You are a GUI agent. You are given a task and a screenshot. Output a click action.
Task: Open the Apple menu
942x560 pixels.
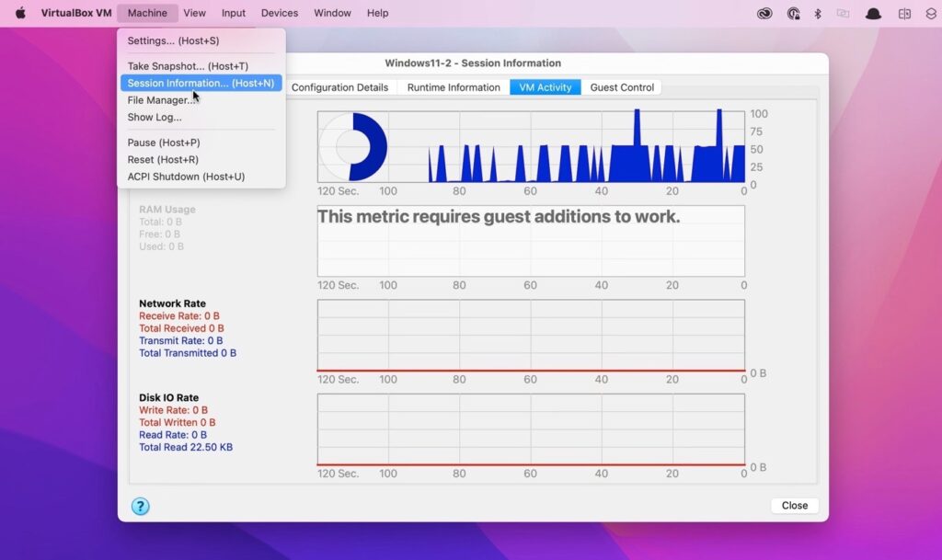coord(20,13)
